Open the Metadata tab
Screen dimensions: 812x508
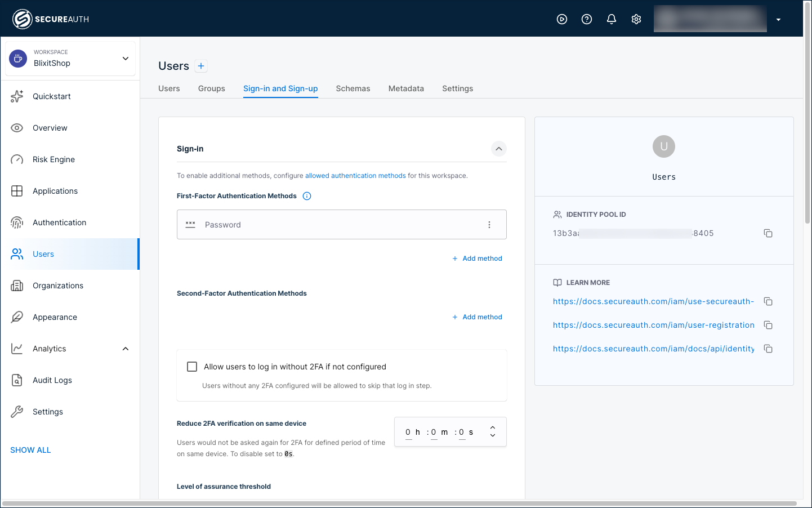406,88
